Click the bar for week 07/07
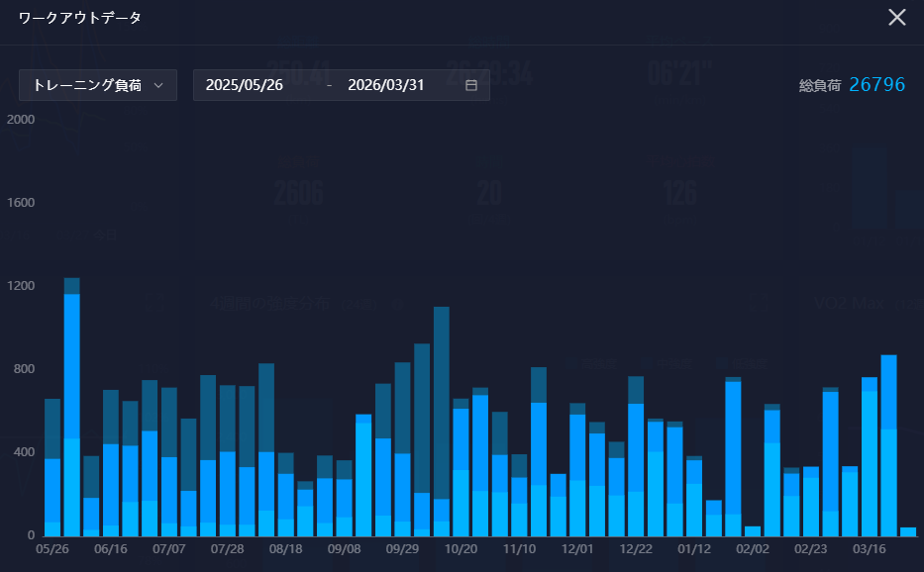The height and width of the screenshot is (572, 924). 169,475
